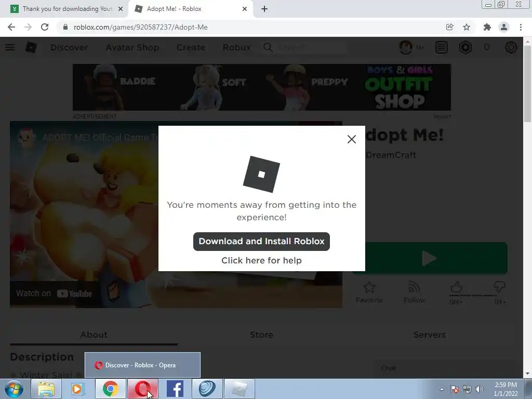Select Discover - Roblox - Opera window preview
The height and width of the screenshot is (399, 532).
point(142,365)
